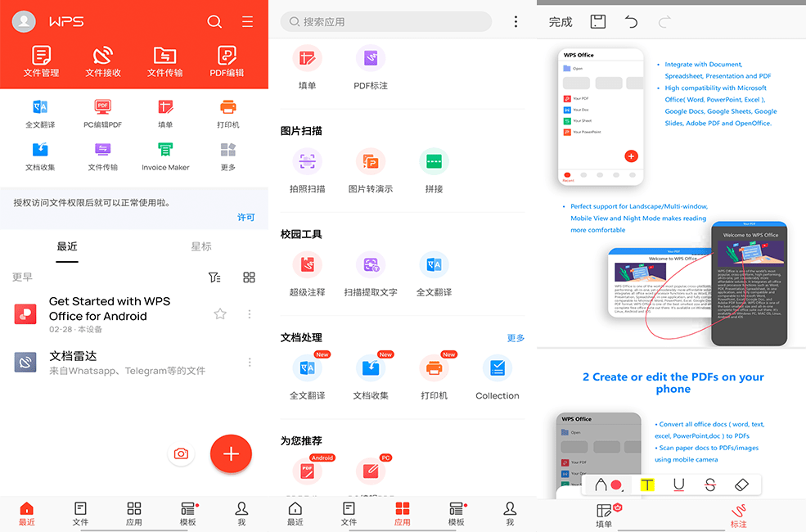Redo the annotation

point(664,21)
